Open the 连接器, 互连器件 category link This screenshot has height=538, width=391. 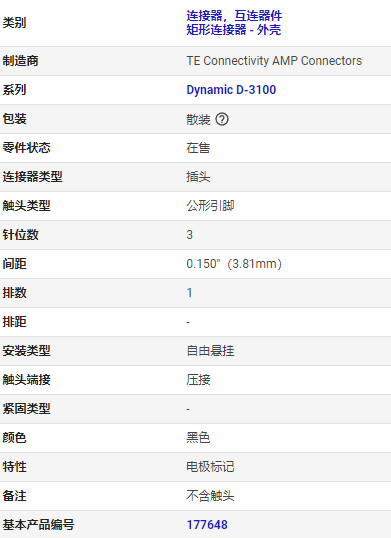[x=234, y=16]
